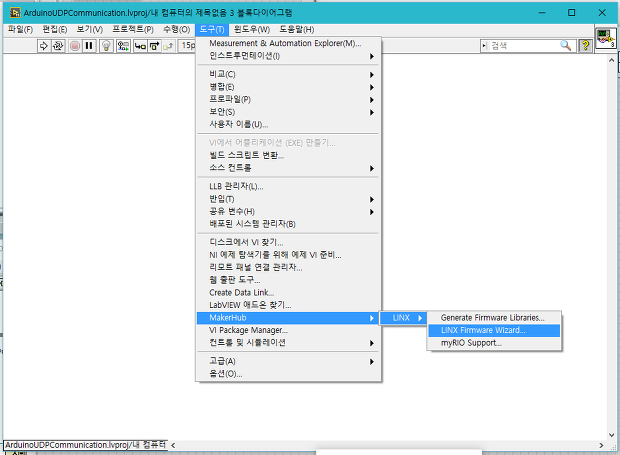Launch LINX Firmware Wizard...
Viewport: 620px width, 455px height.
click(x=494, y=330)
